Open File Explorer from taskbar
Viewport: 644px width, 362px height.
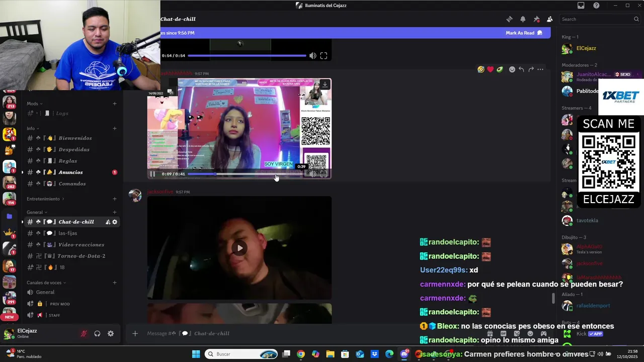tap(330, 354)
